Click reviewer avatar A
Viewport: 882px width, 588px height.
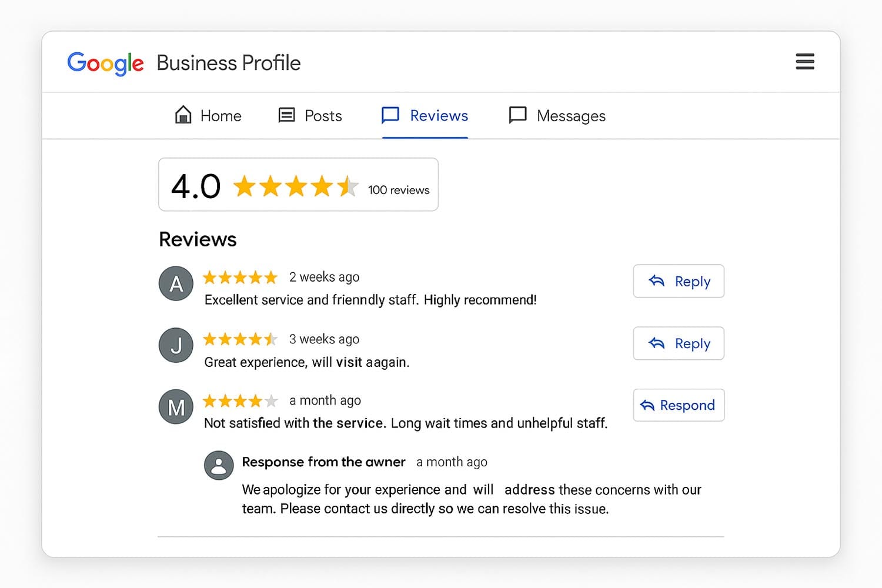pyautogui.click(x=175, y=283)
